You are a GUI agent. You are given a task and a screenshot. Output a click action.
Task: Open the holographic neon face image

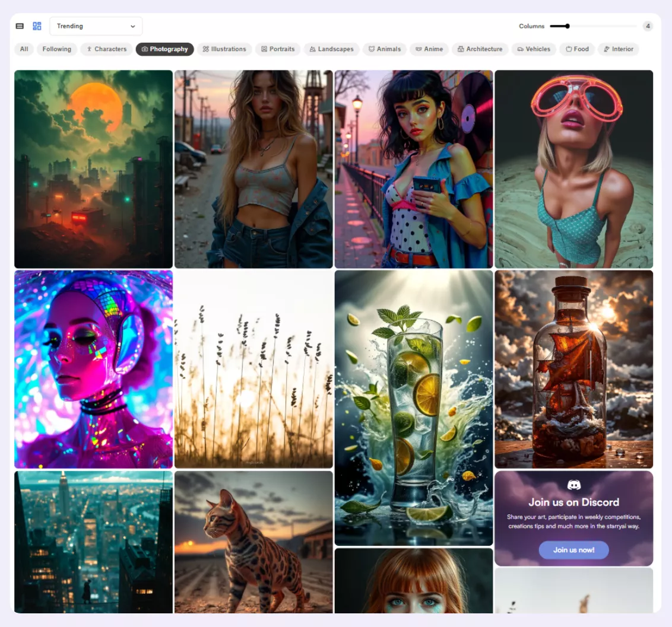[x=93, y=369]
